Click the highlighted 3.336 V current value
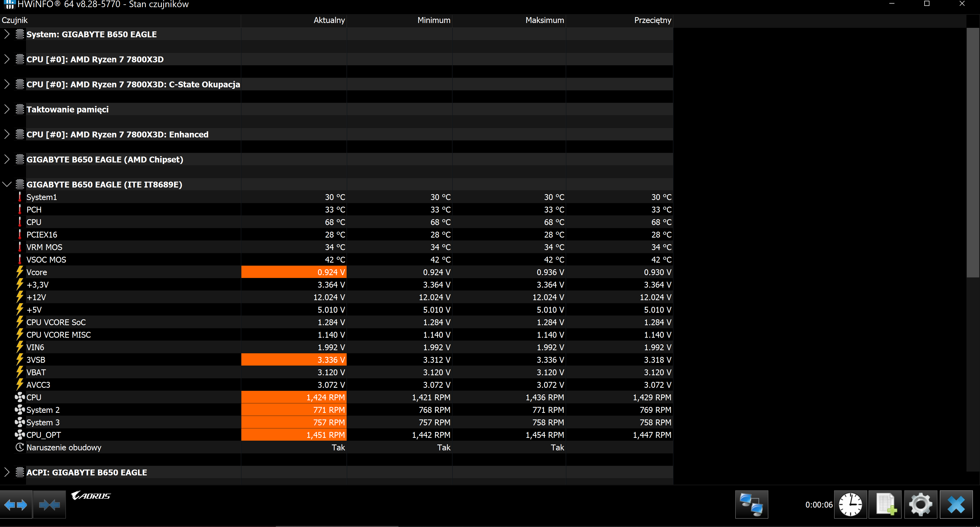This screenshot has height=527, width=980. [294, 359]
